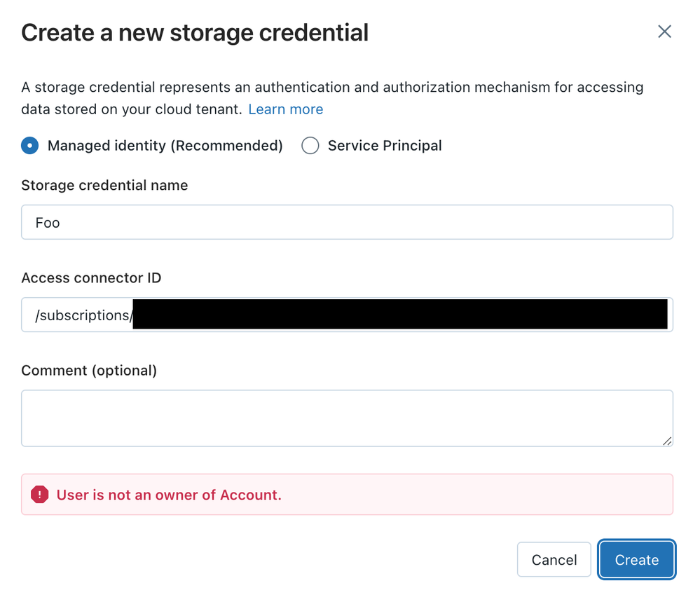Click the 'Service Principal' label text
This screenshot has width=700, height=604.
tap(385, 146)
